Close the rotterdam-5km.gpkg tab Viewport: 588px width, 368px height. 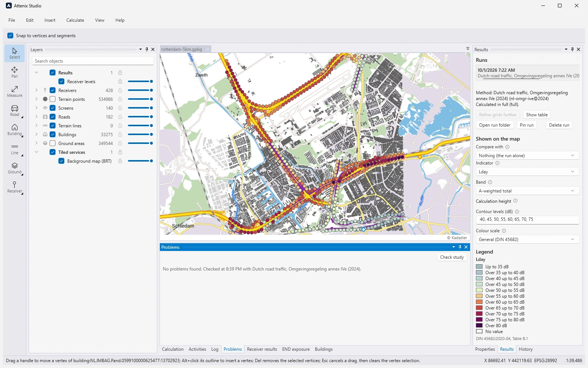pos(208,49)
